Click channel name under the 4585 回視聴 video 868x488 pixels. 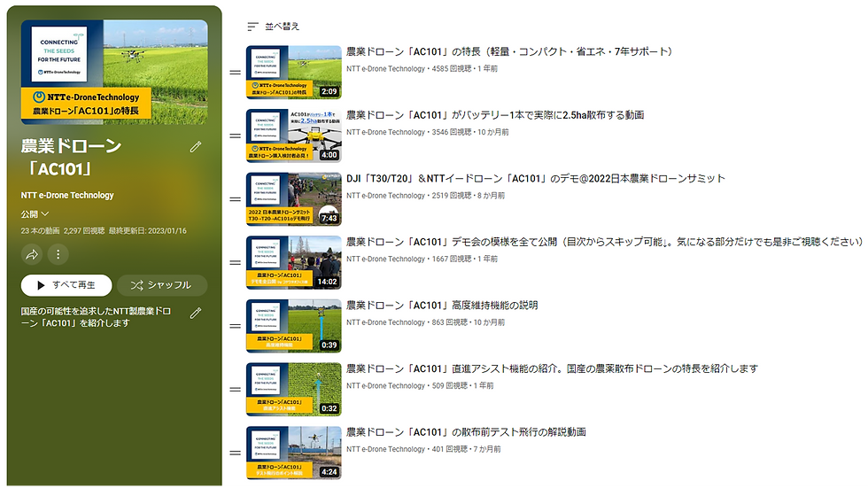386,68
